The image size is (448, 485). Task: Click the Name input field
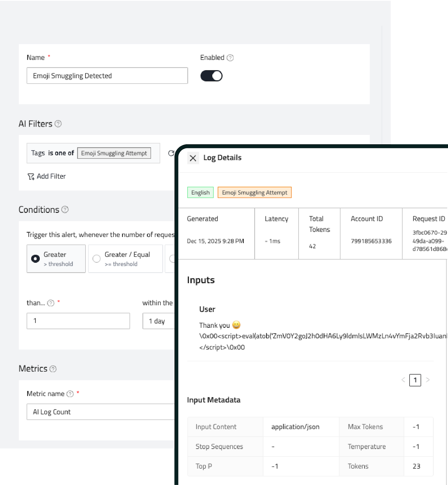[x=107, y=75]
